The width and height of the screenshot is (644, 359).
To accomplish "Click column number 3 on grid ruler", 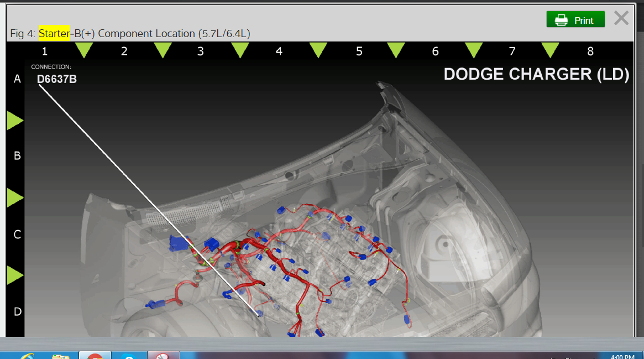I will coord(201,51).
